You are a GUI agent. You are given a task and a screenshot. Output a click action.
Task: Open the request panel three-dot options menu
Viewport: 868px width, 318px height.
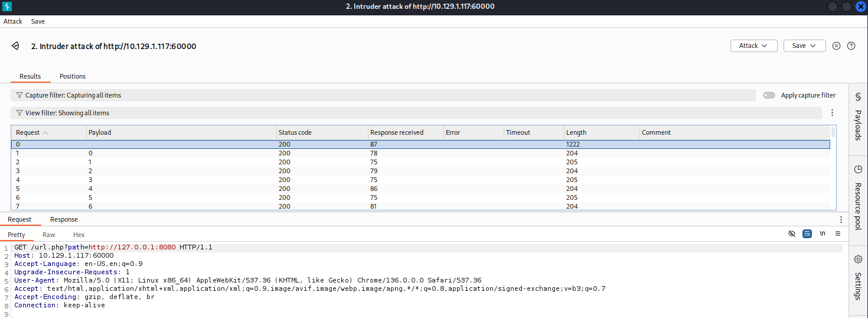click(x=841, y=219)
